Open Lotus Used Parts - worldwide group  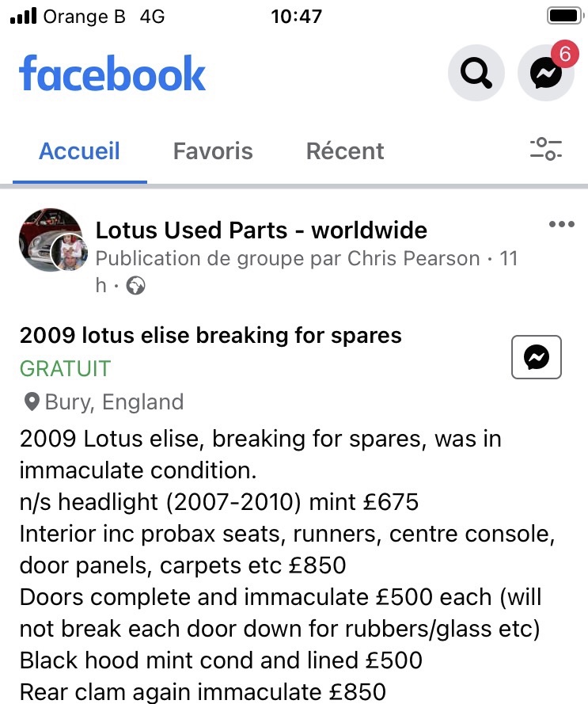pos(261,230)
